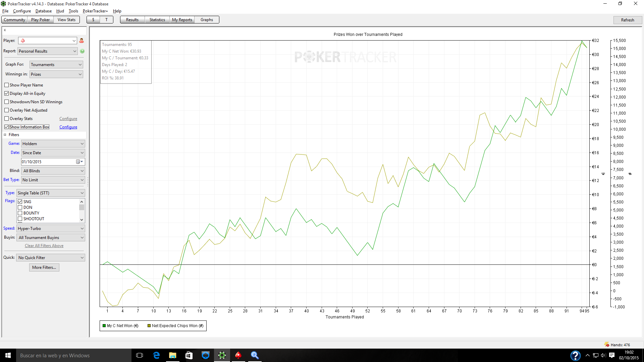
Task: Click the blue circular browser taskbar icon
Action: 206,355
